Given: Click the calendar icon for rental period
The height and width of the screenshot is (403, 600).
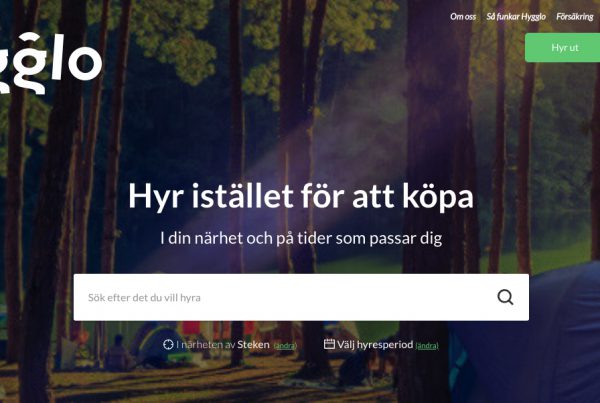Looking at the screenshot, I should pos(329,344).
